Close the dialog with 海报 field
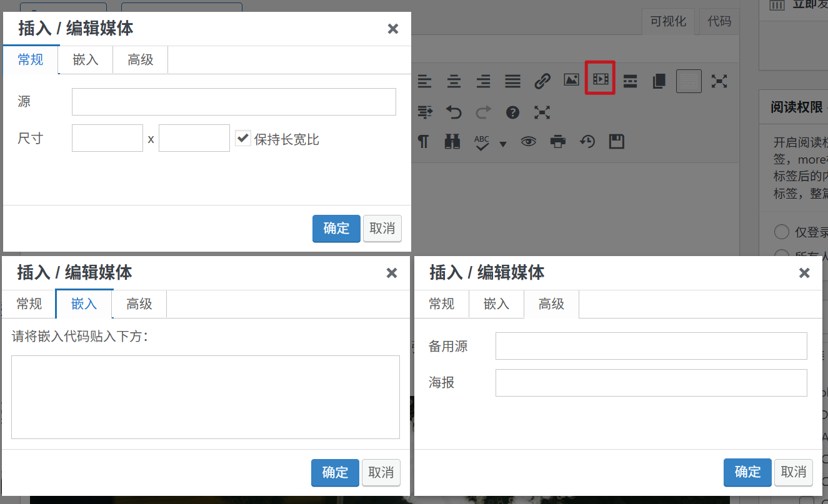The height and width of the screenshot is (504, 828). point(804,273)
